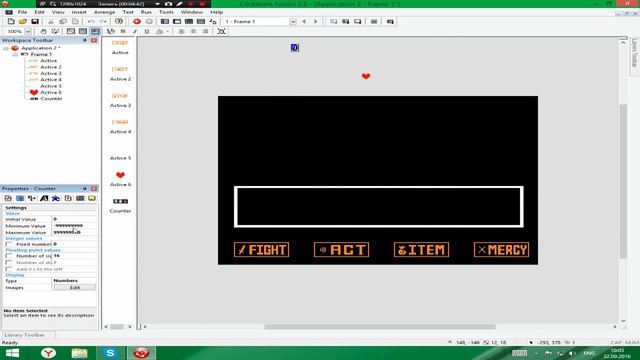Screen dimensions: 640x360
Task: Toggle the Number of significant digits checkbox
Action: 9,256
